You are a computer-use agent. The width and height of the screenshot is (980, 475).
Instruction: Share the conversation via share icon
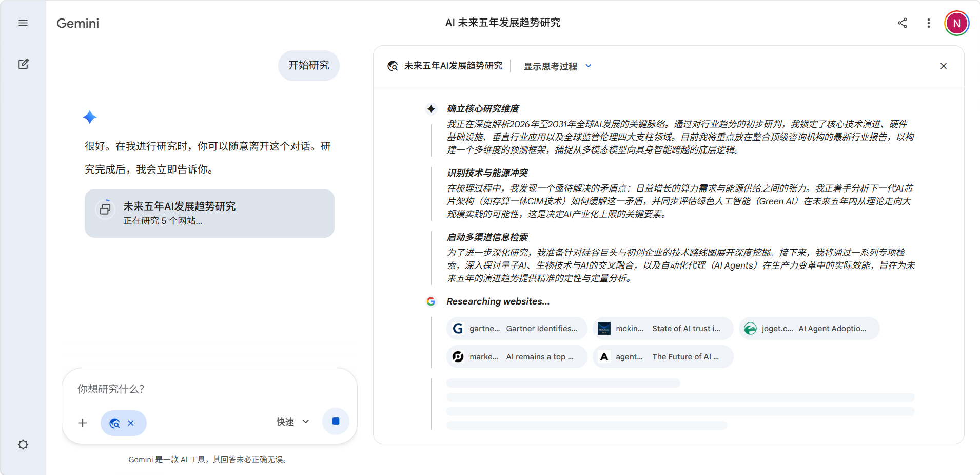[x=903, y=23]
